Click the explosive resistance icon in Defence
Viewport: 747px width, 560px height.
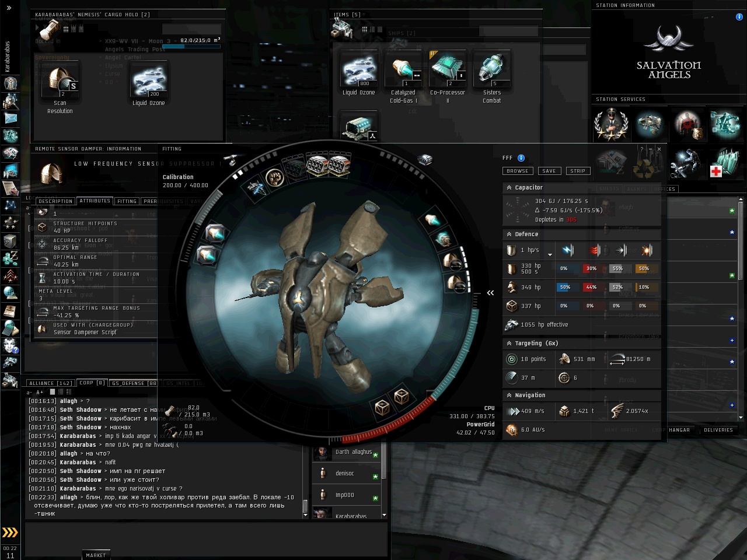pos(647,250)
